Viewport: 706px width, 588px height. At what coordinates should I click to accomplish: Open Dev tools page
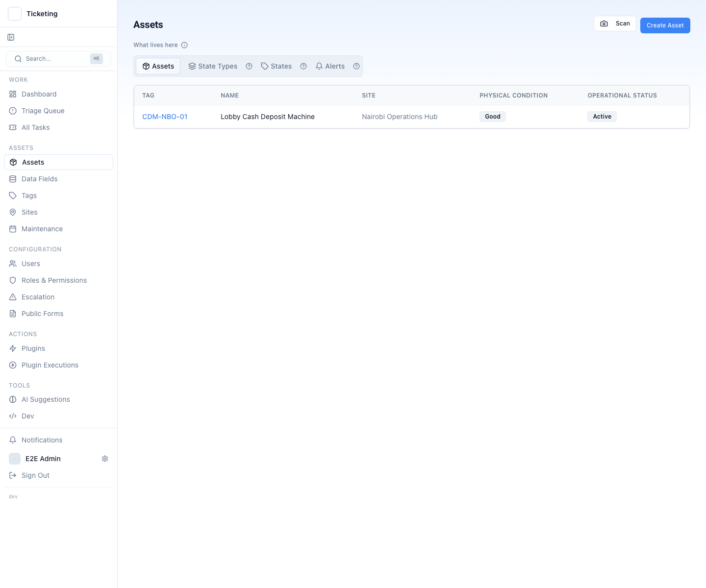pyautogui.click(x=58, y=416)
